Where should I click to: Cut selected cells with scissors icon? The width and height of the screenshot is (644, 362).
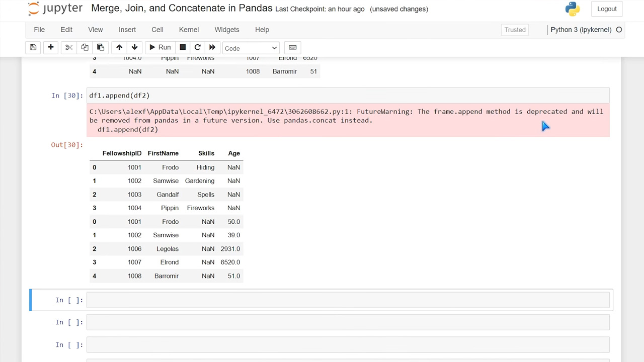tap(69, 47)
